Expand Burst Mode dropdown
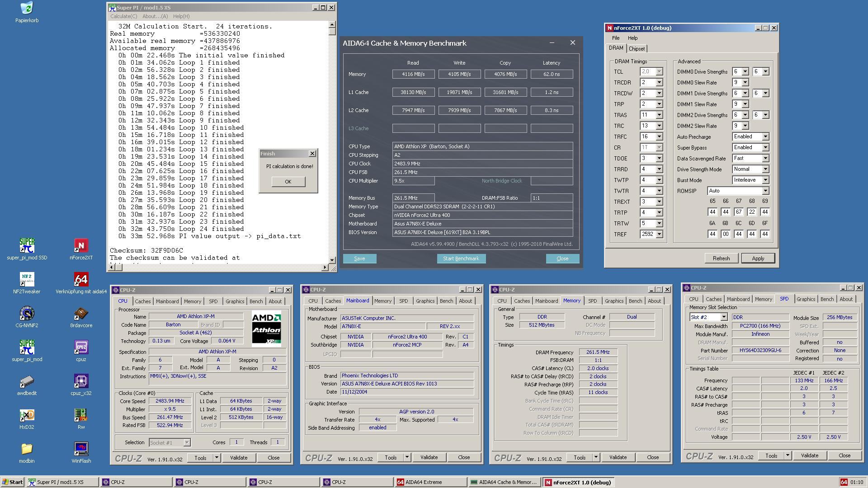Image resolution: width=868 pixels, height=488 pixels. 765,180
